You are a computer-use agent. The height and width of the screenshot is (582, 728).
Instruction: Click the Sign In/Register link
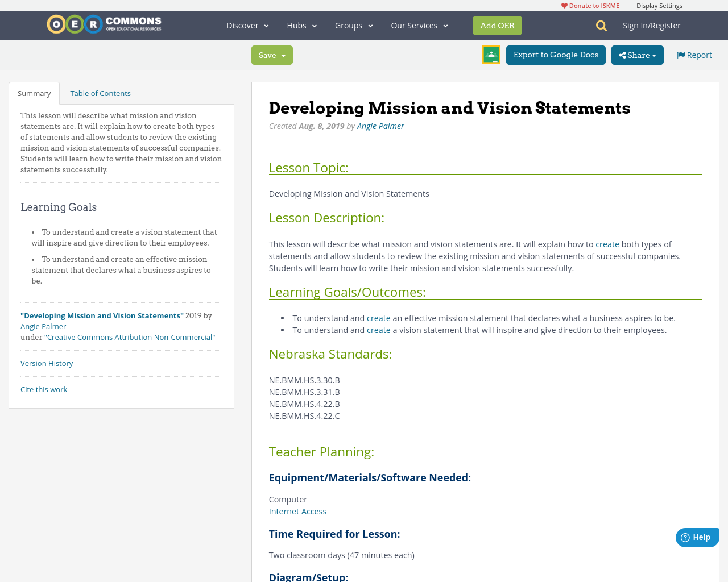pyautogui.click(x=652, y=24)
